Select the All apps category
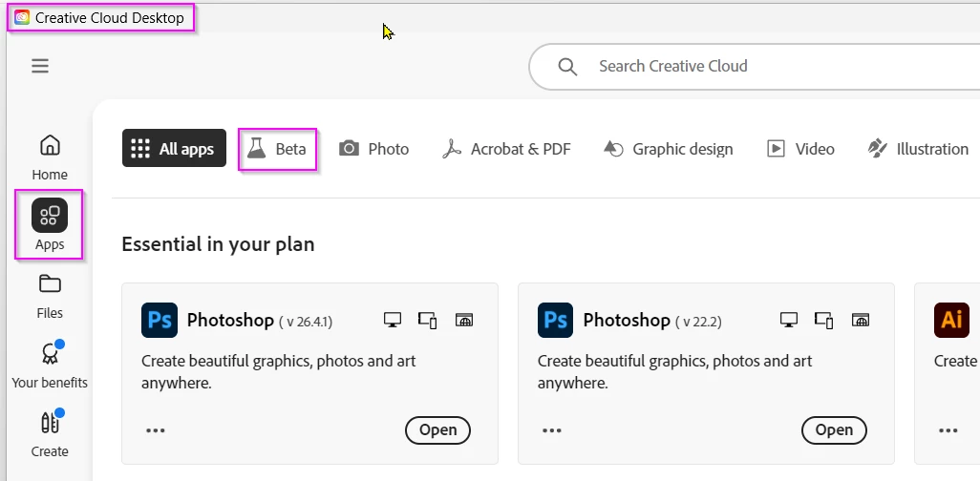This screenshot has height=481, width=980. 174,149
